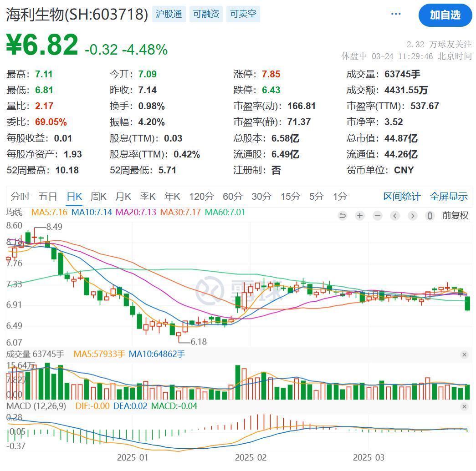
Task: Click the DIF:-0.00 indicator label
Action: 92,406
